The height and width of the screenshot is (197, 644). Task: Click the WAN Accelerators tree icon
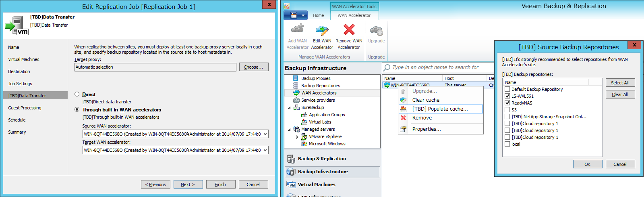click(x=296, y=93)
